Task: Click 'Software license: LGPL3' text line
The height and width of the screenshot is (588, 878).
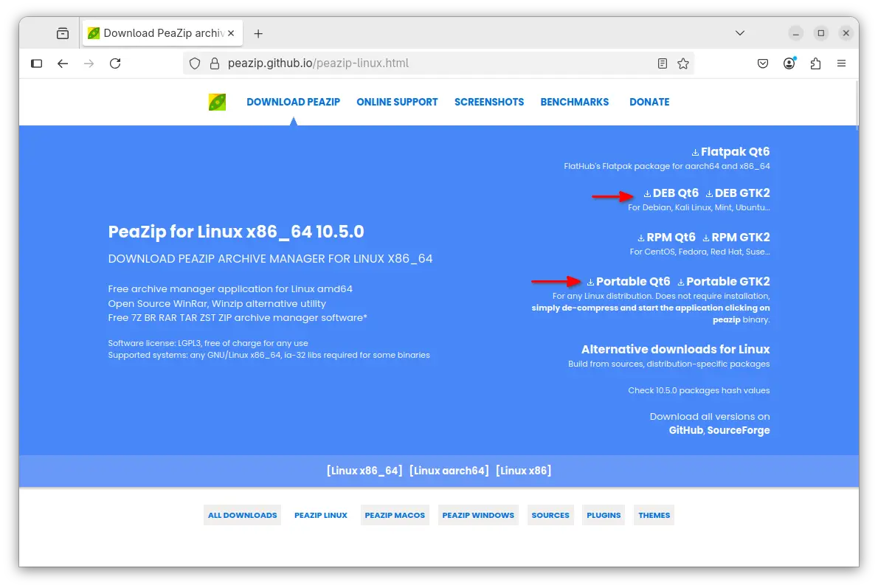Action: click(208, 343)
